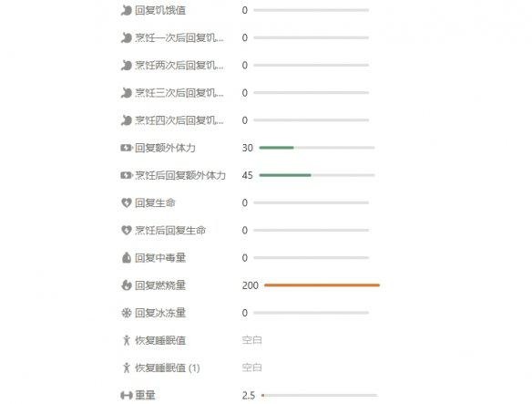
Task: Select the 烹饪四次后回复饥... label
Action: coord(179,120)
